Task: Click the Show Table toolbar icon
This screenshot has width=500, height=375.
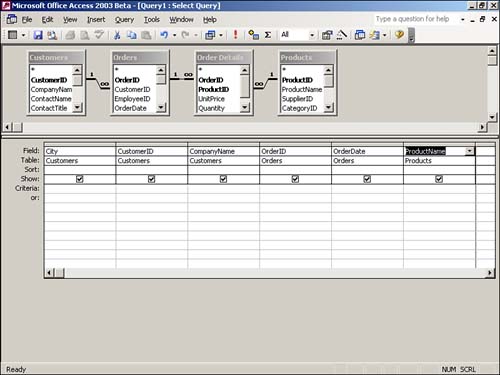Action: click(254, 35)
